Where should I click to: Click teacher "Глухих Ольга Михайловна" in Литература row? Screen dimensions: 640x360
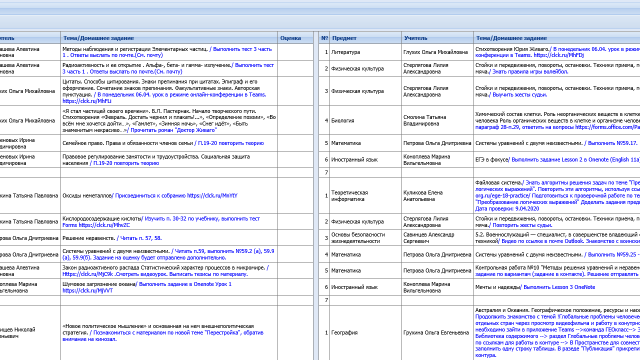[436, 52]
